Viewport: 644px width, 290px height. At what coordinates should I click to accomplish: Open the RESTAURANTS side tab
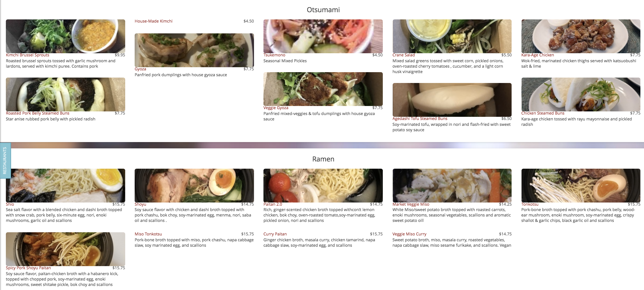pos(5,161)
